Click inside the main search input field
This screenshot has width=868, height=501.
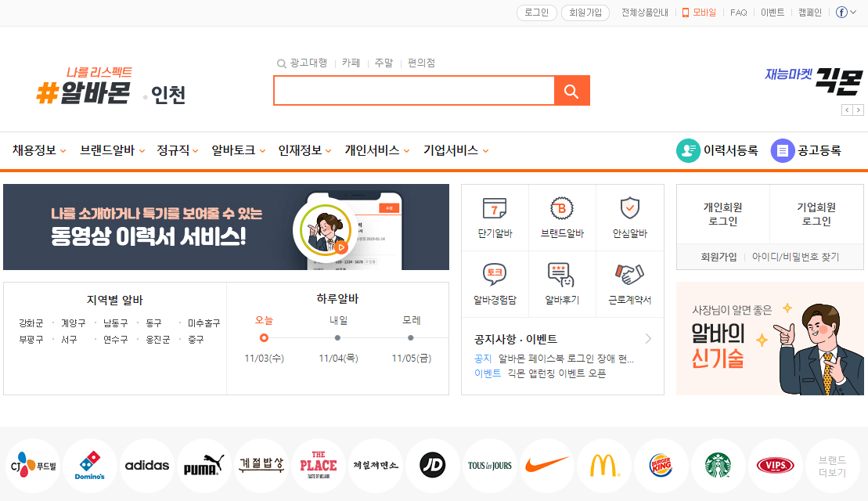(x=413, y=91)
